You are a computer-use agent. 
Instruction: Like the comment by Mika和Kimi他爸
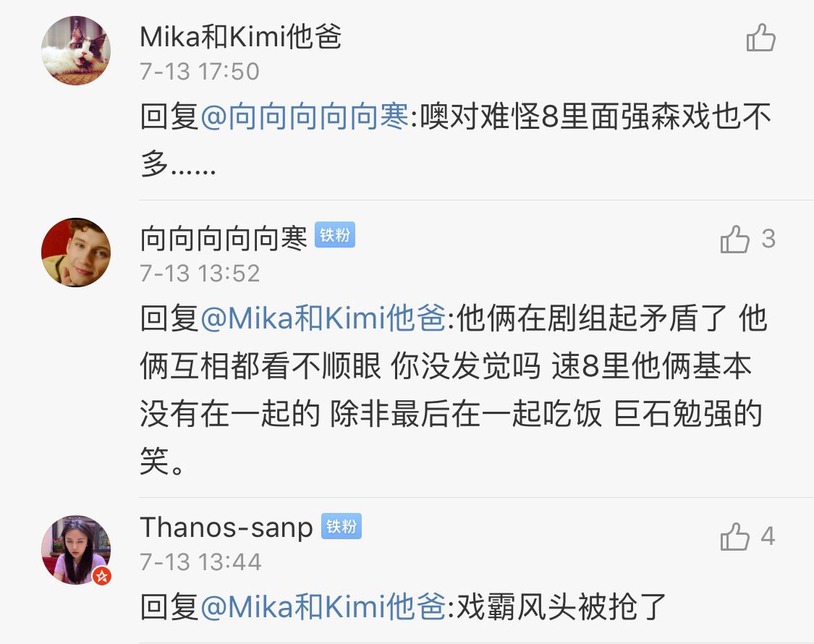click(x=760, y=38)
